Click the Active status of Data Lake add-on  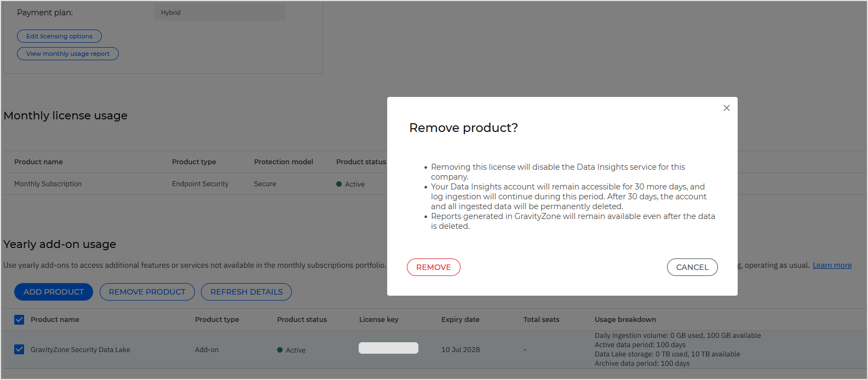point(291,350)
